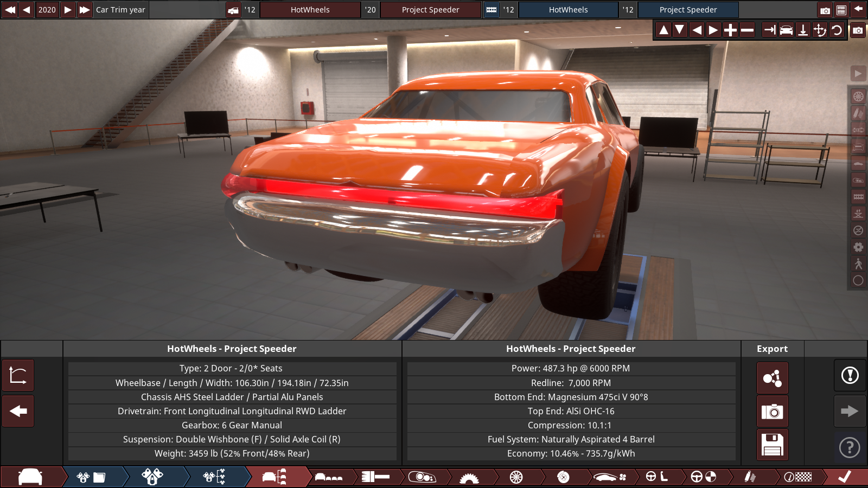Toggle drivetrain visibility in the side panel

[x=858, y=130]
